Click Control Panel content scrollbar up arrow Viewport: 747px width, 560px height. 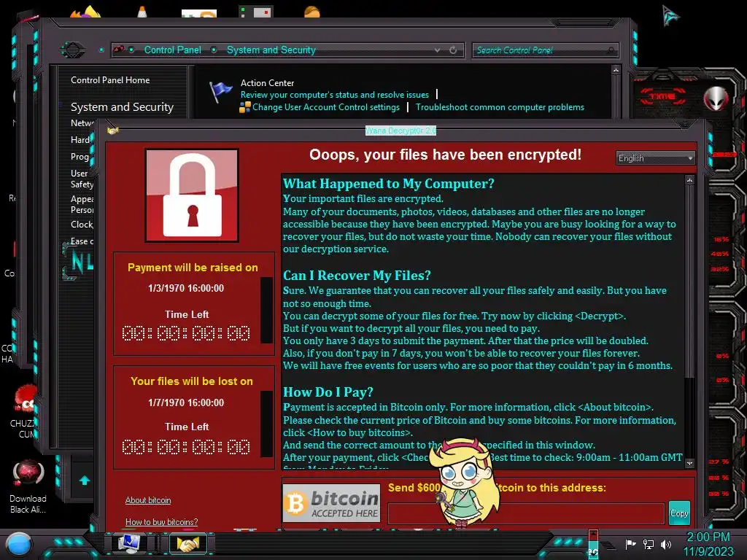click(616, 70)
